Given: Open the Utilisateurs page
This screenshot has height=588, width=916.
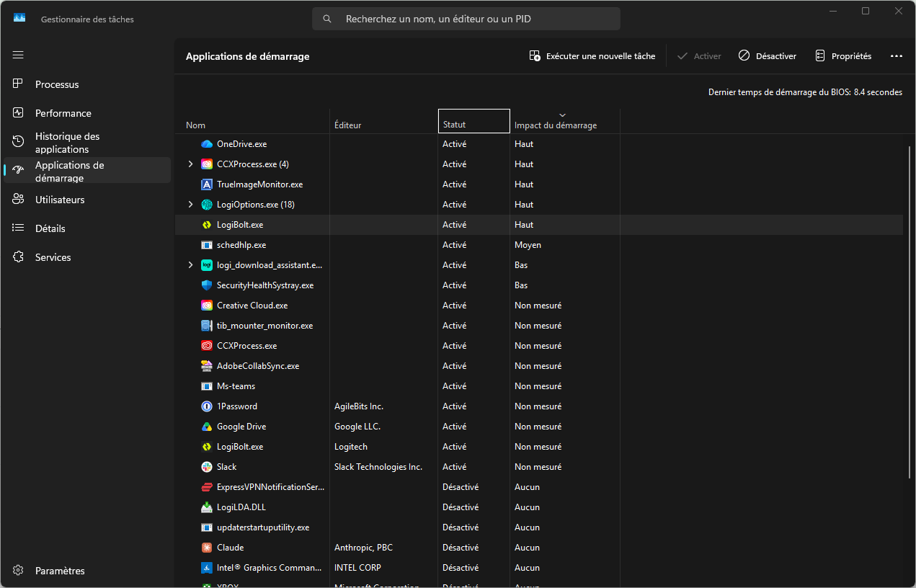Looking at the screenshot, I should 87,200.
